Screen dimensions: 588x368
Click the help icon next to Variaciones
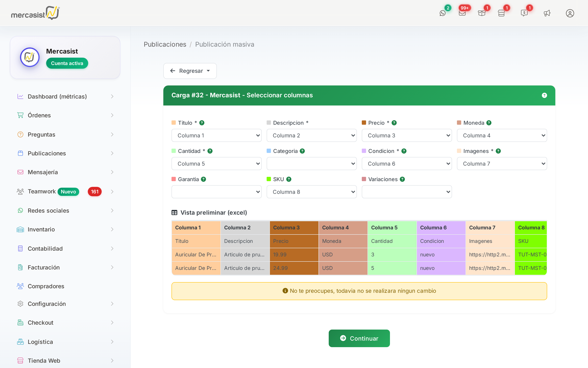click(x=402, y=179)
